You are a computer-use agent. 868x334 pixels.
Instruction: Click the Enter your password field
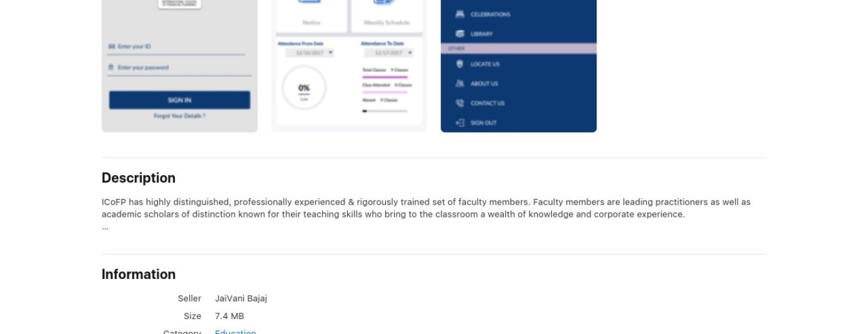(x=180, y=68)
